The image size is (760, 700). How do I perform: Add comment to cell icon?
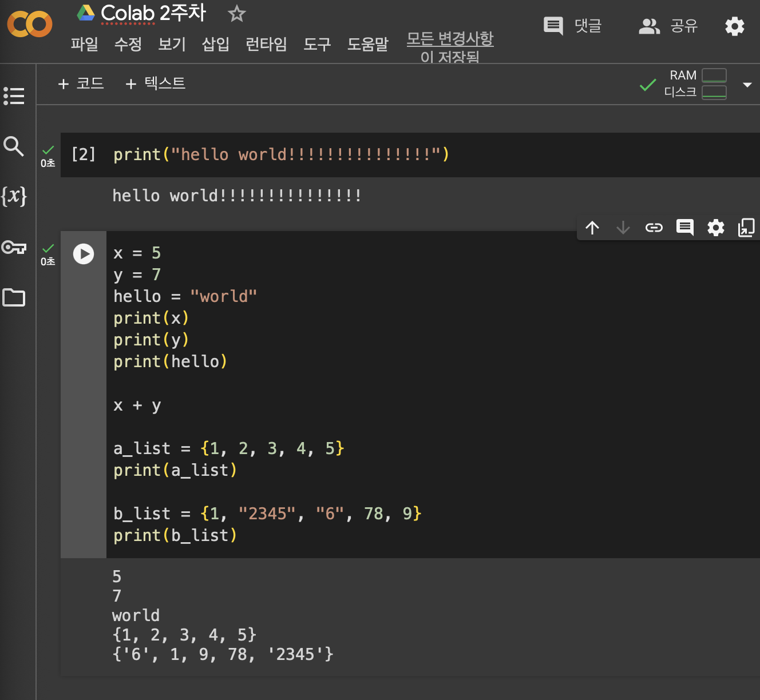click(685, 228)
